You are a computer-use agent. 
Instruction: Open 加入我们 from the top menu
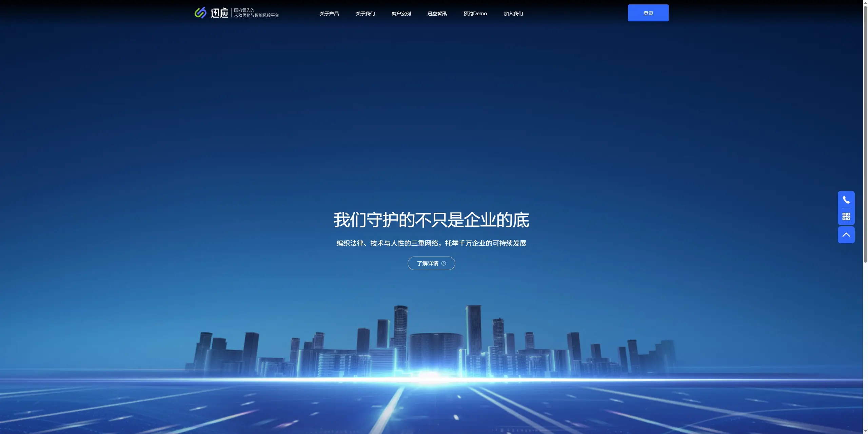tap(513, 14)
